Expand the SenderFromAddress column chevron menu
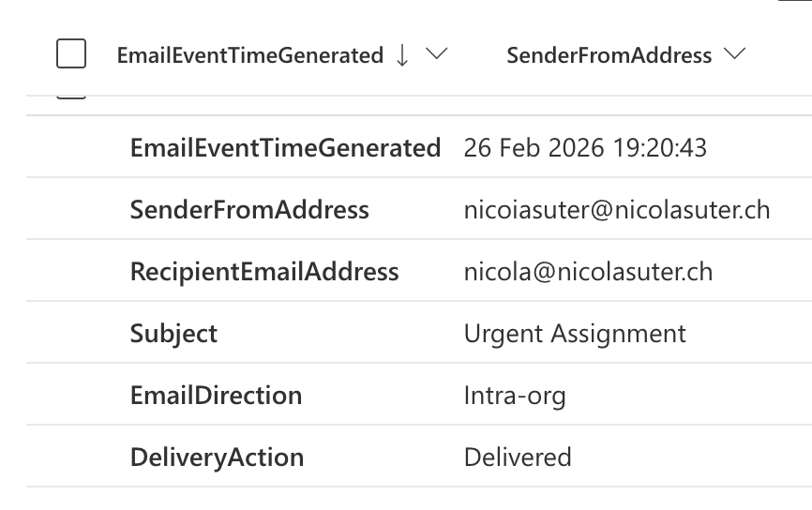The width and height of the screenshot is (812, 510). 735,54
